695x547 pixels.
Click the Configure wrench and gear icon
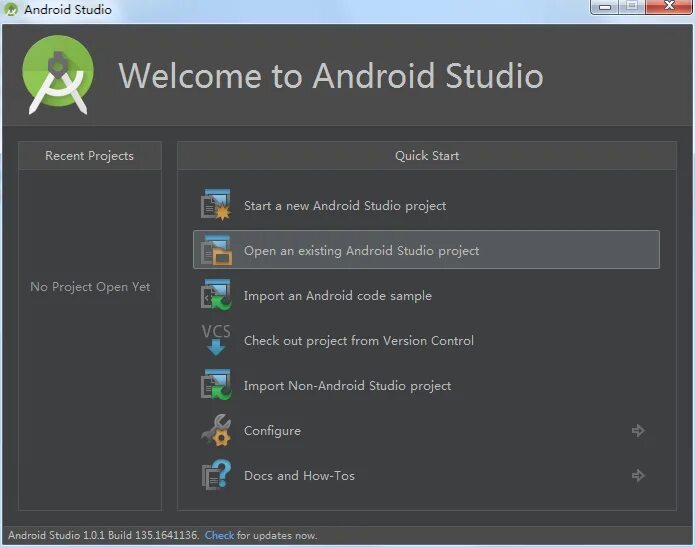pos(216,430)
